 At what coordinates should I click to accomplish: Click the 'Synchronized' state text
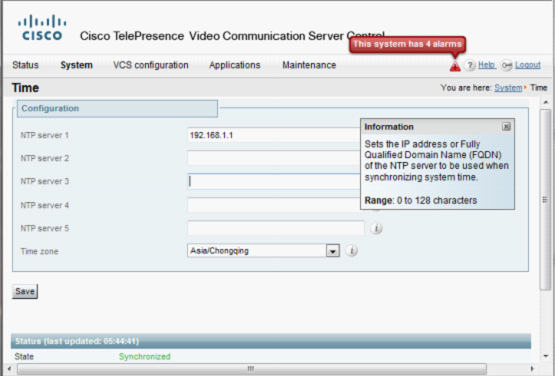[145, 357]
